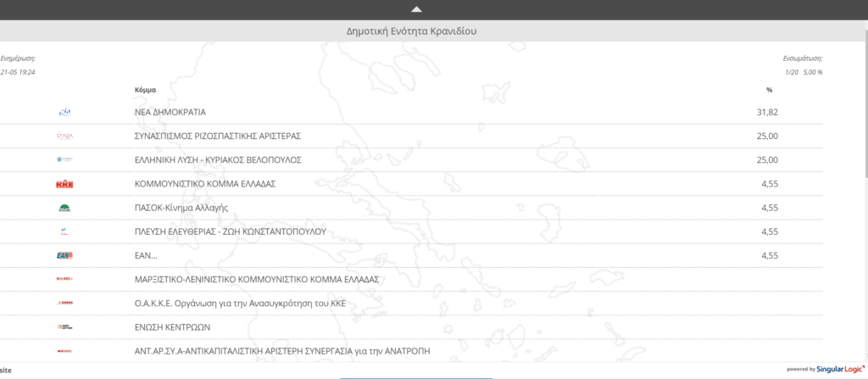Click the Ο.Α.Κ.Κ.Ε. party logo

(64, 303)
